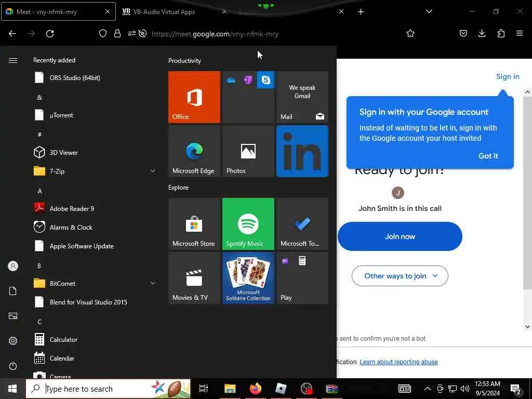Viewport: 532px width, 399px height.
Task: Open the user account icon in Start sidebar
Action: (13, 266)
